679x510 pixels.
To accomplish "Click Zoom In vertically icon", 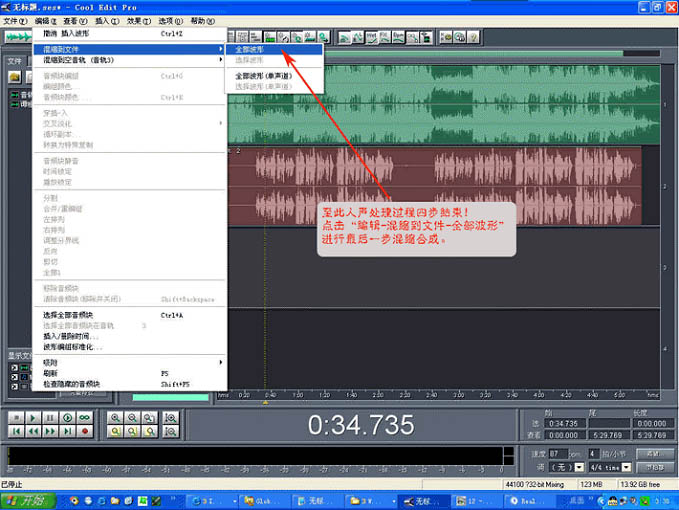I will pos(171,418).
